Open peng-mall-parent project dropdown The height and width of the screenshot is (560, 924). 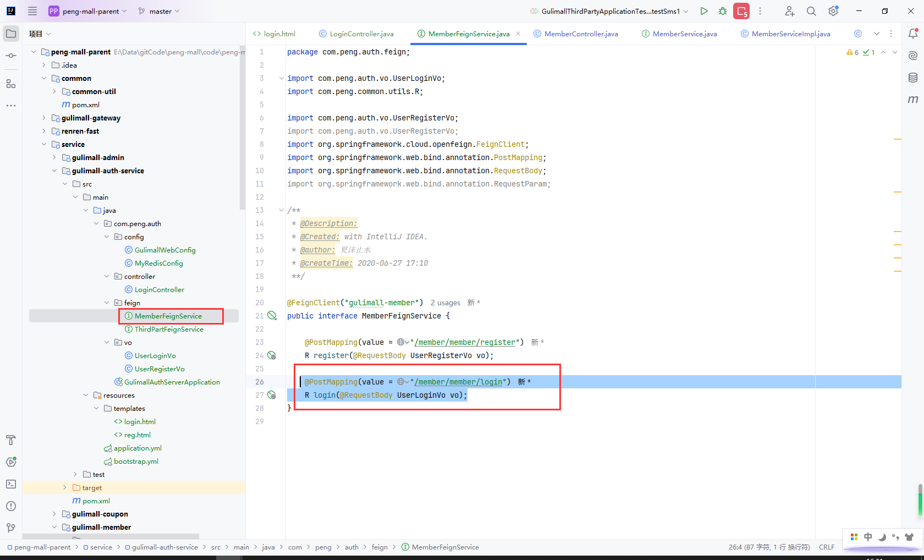coord(88,11)
